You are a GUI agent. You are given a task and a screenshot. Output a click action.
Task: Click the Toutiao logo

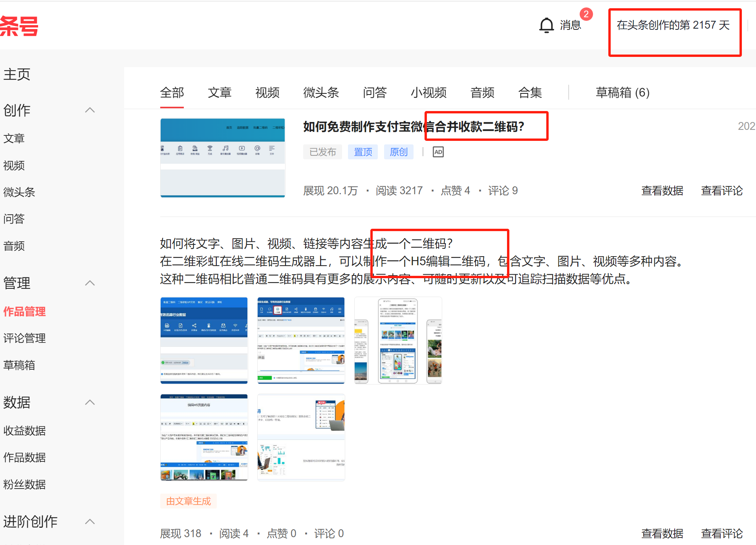point(19,26)
